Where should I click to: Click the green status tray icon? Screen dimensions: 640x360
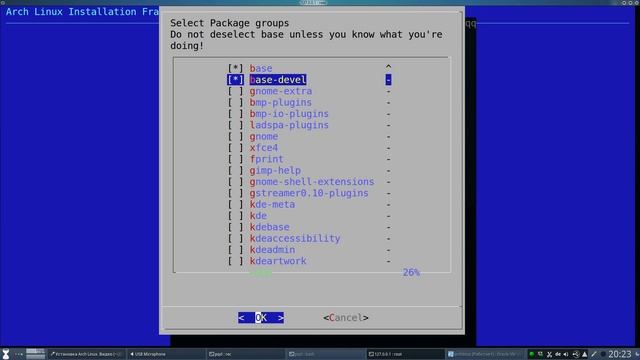click(x=531, y=354)
